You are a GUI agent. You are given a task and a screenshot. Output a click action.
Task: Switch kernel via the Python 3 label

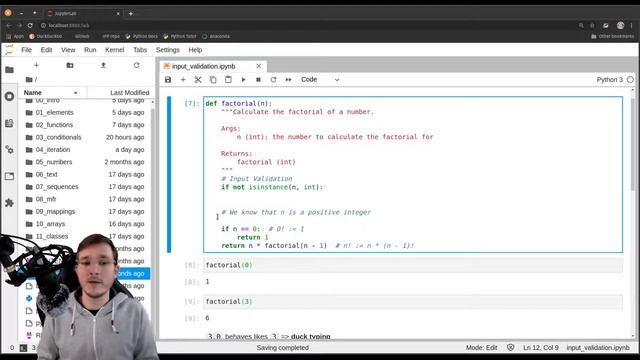[609, 80]
